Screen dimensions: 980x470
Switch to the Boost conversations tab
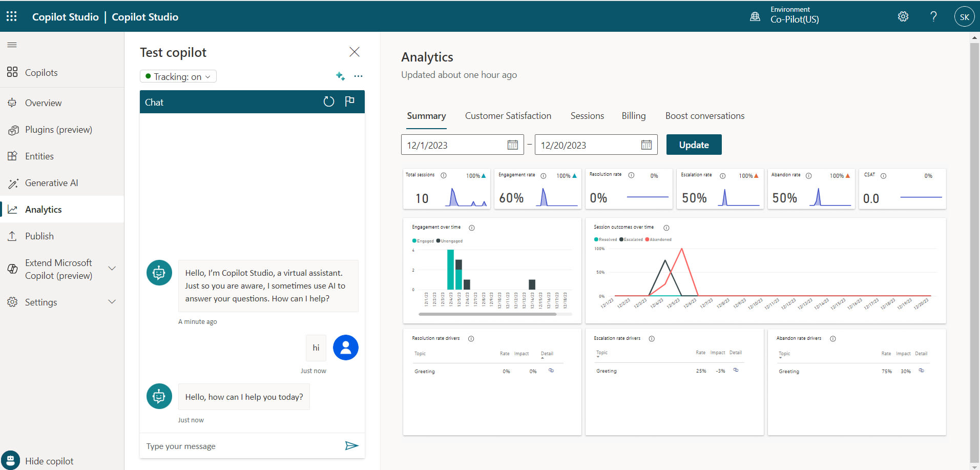[704, 116]
